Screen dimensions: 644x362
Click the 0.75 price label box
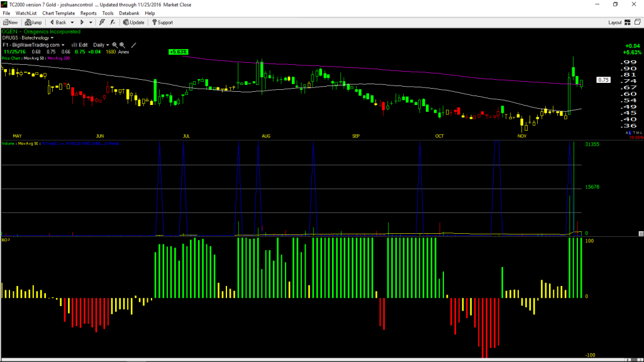603,80
